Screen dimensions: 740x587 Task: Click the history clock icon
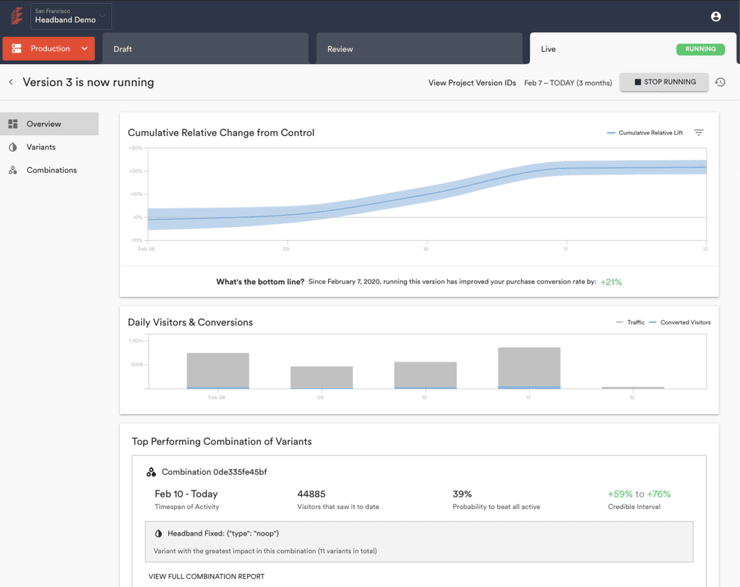(x=720, y=82)
